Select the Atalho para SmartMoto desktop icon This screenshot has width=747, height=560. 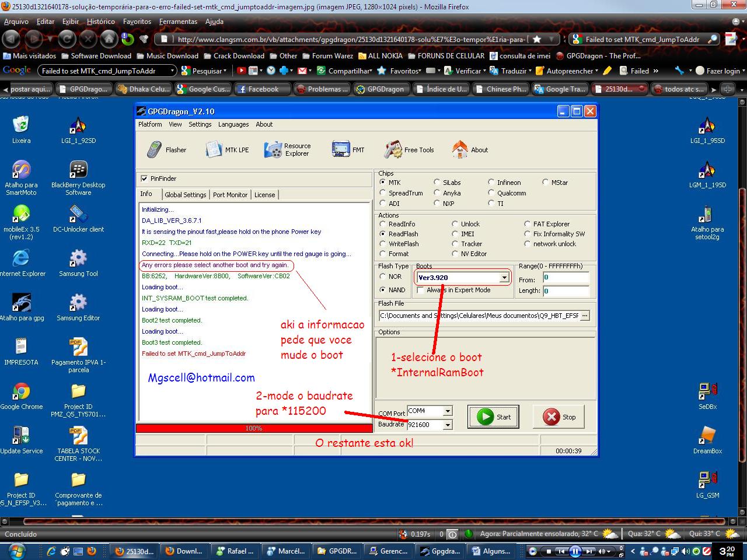click(21, 178)
